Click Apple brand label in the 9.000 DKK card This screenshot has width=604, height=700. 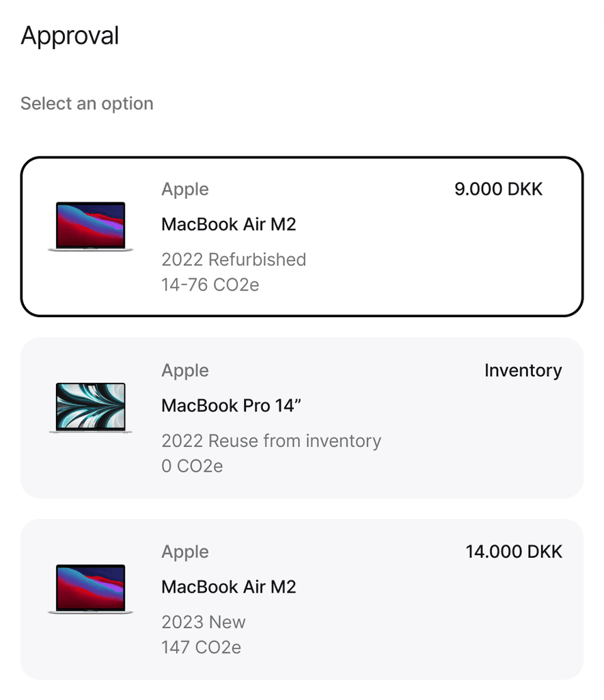(x=185, y=189)
